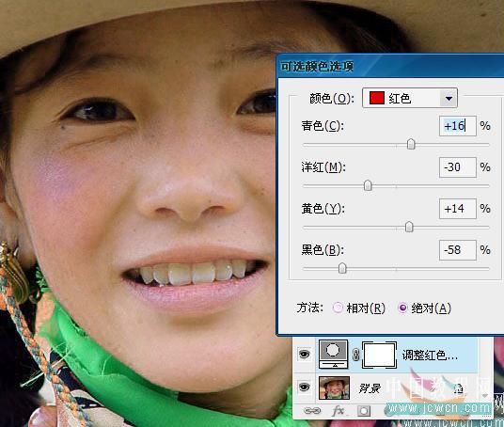
Task: Click the 黑色(B) slider handle
Action: (342, 268)
